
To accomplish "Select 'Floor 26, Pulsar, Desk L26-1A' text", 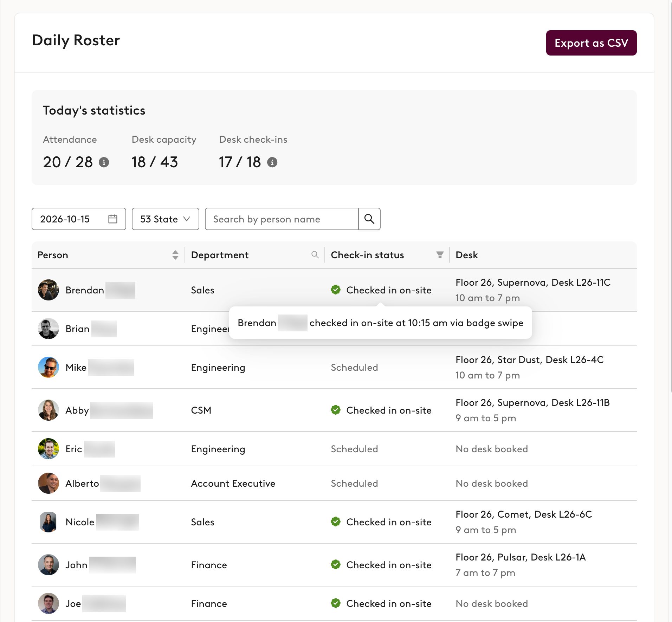I will (x=521, y=557).
